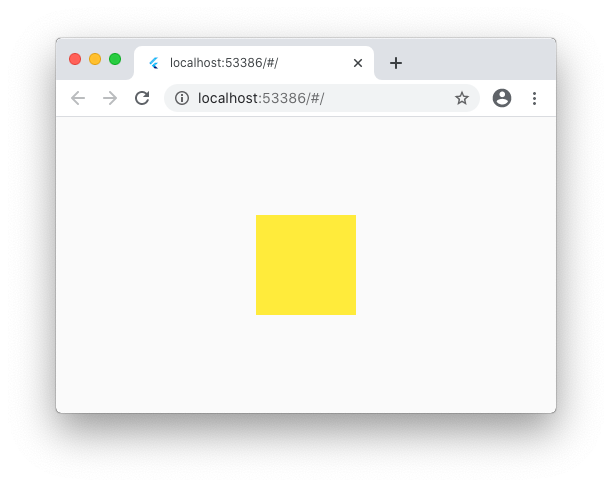Viewport: 612px width, 487px height.
Task: Bookmark this page with the star icon
Action: pos(462,98)
